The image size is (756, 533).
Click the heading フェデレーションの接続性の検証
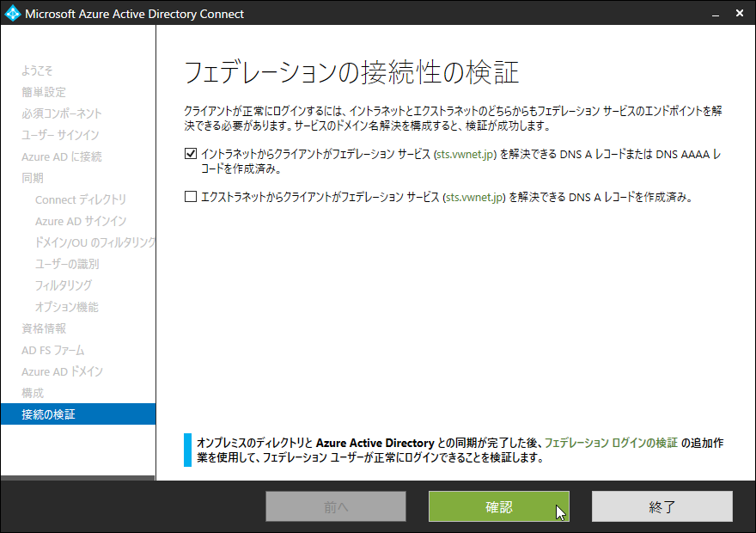coord(351,72)
